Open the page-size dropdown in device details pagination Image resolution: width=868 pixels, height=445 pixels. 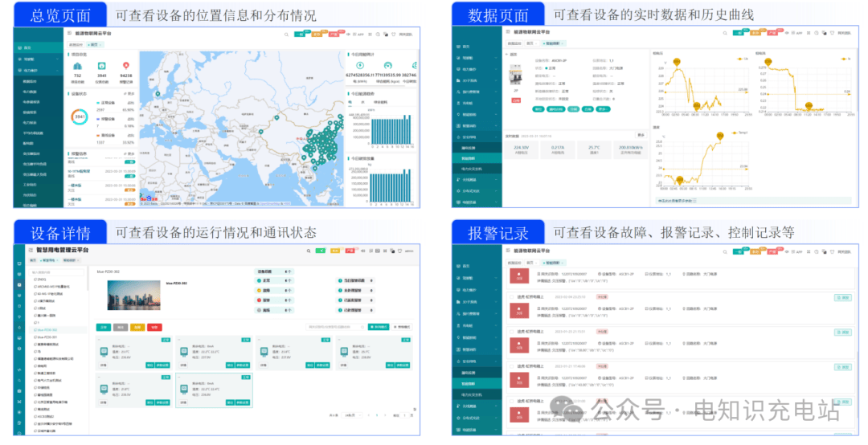(351, 415)
